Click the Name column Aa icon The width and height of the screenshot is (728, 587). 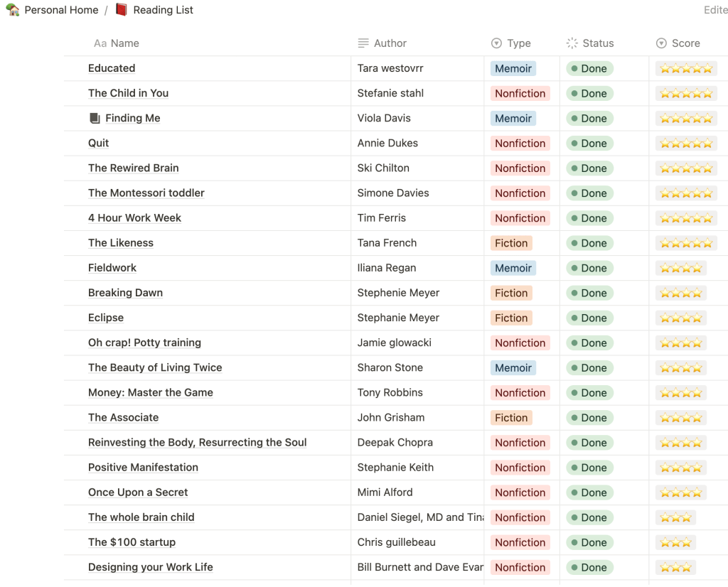pyautogui.click(x=100, y=43)
